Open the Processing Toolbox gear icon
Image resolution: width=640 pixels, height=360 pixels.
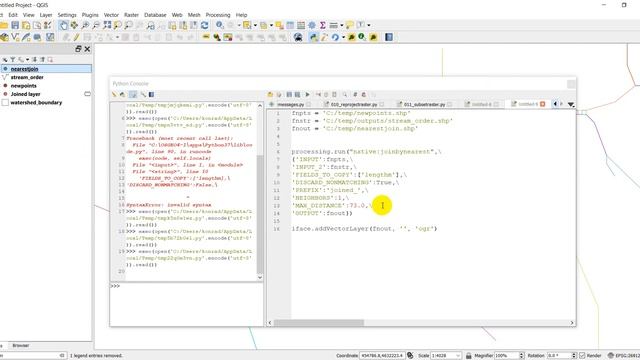(312, 25)
